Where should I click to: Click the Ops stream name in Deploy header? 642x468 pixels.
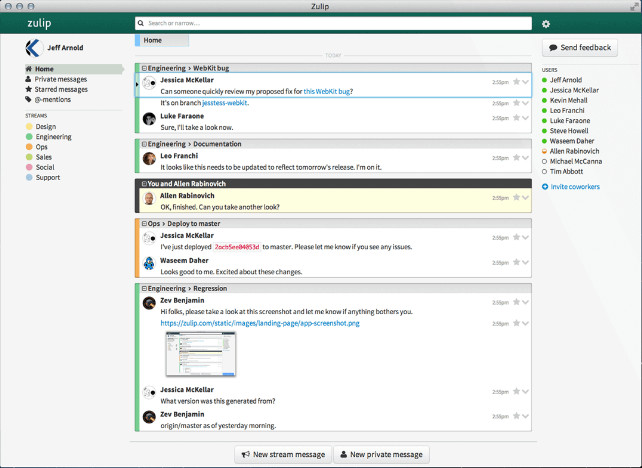(154, 224)
